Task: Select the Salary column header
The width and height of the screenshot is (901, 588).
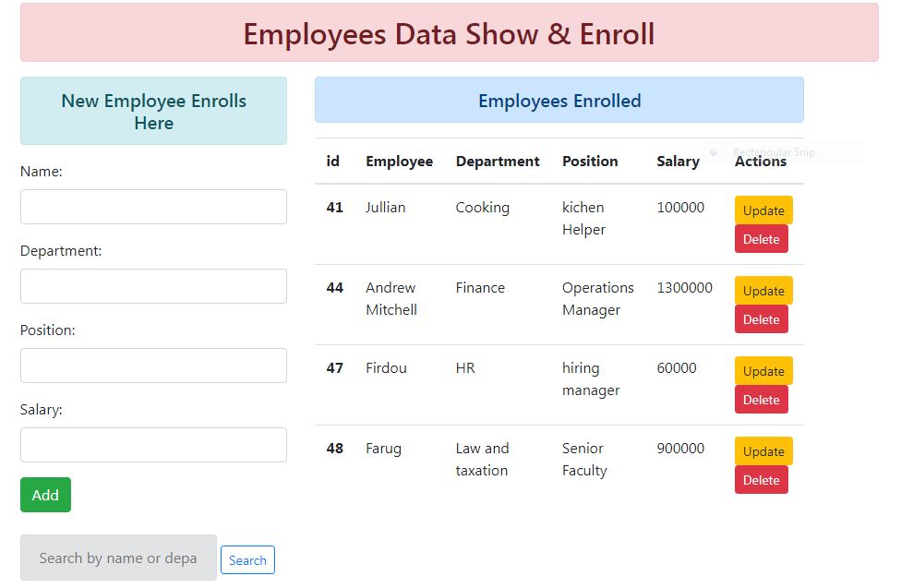Action: [677, 161]
